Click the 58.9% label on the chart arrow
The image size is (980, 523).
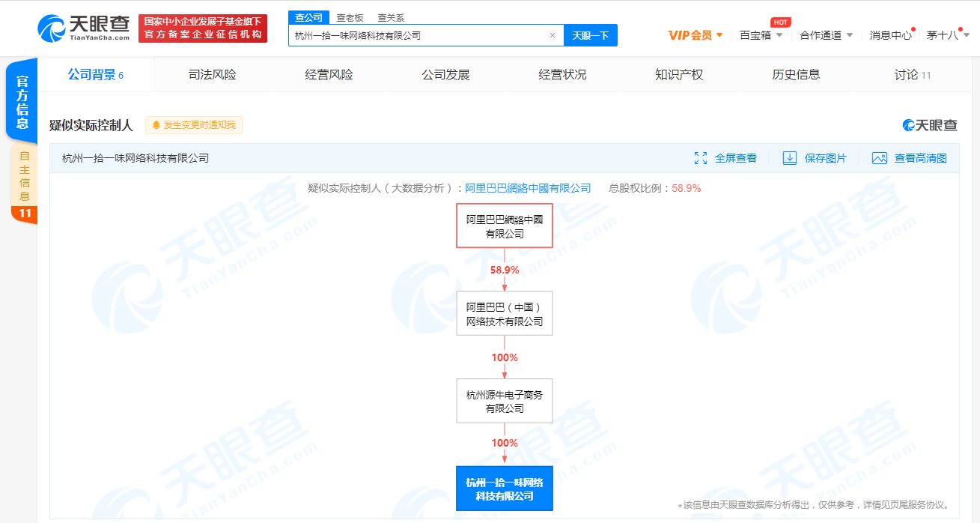tap(505, 270)
